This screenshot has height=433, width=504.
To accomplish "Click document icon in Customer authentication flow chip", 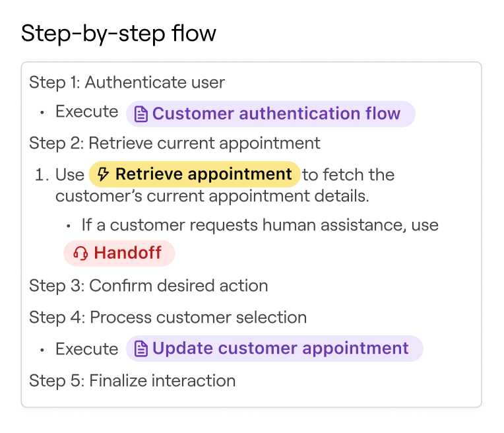I will [141, 114].
